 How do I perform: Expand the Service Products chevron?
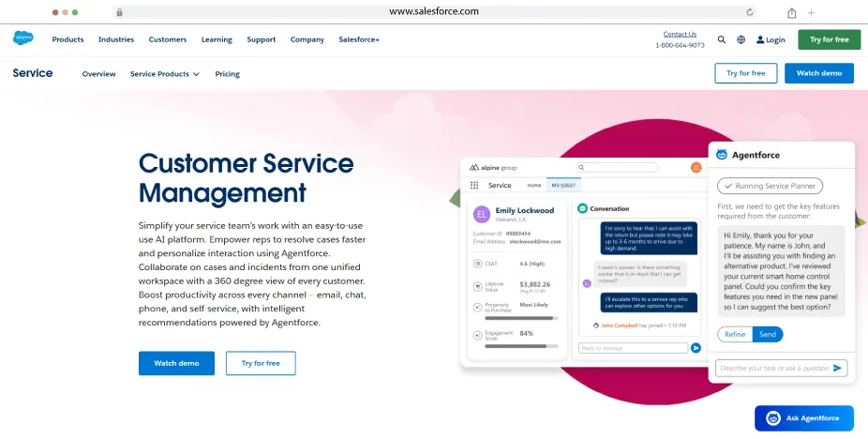(196, 74)
